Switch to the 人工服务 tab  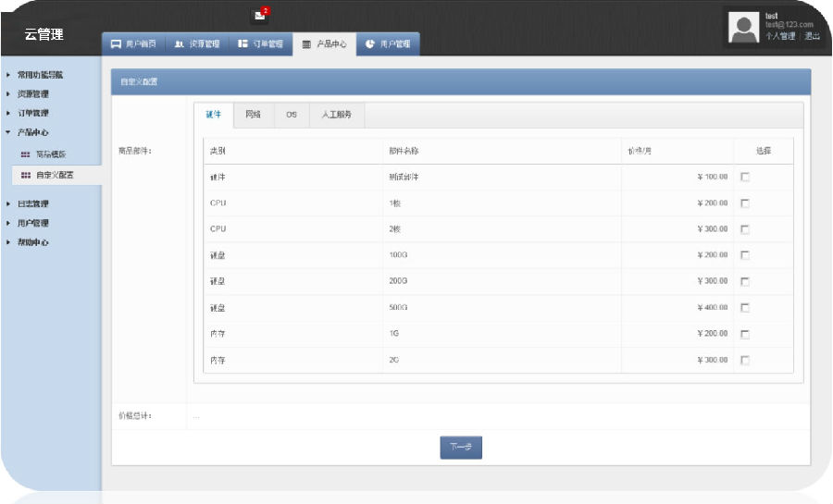click(336, 115)
